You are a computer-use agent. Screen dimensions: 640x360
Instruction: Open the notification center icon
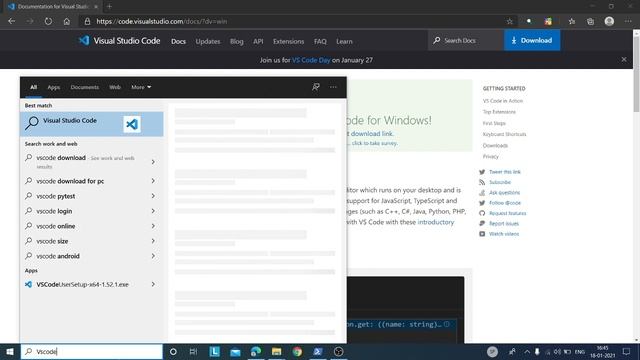(627, 351)
